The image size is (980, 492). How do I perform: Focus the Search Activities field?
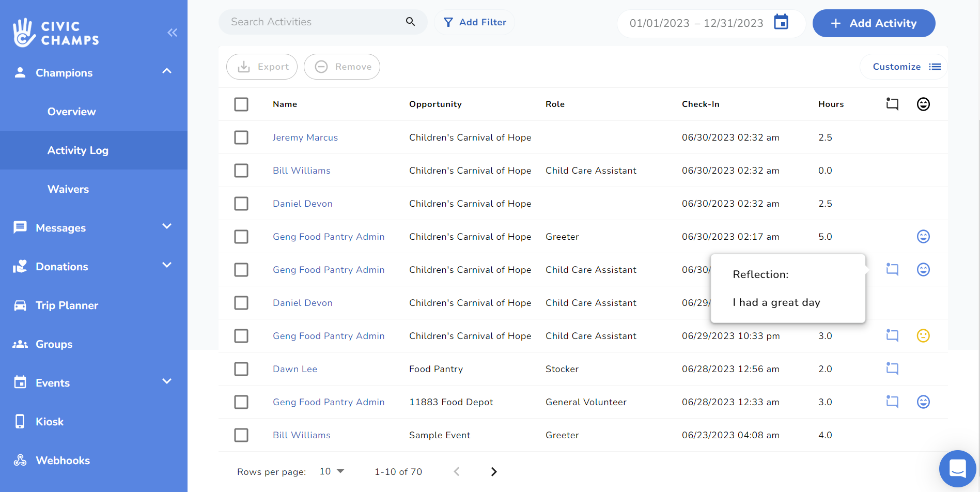pyautogui.click(x=315, y=22)
